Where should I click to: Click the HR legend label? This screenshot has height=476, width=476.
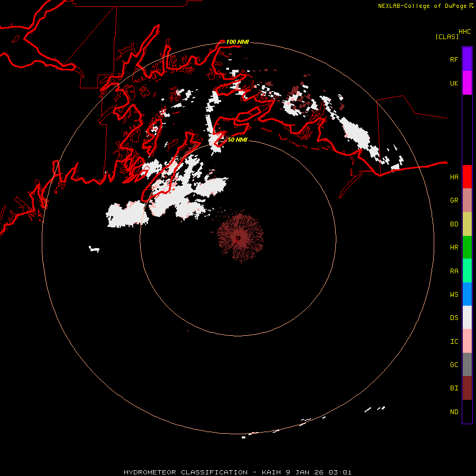tap(454, 248)
